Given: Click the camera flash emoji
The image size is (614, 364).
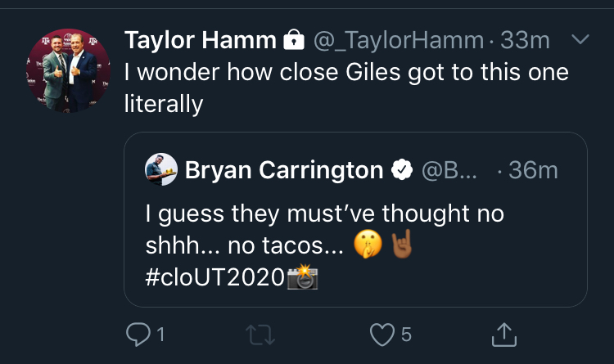Looking at the screenshot, I should 302,278.
